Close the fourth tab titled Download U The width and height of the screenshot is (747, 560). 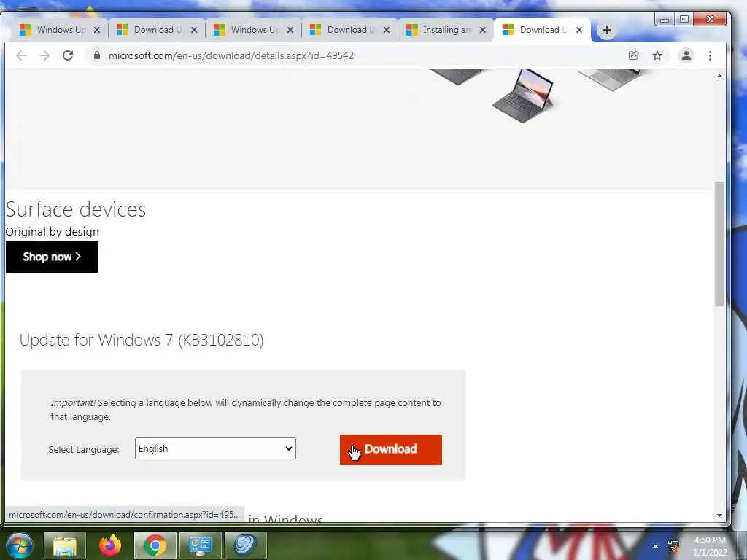pos(387,30)
